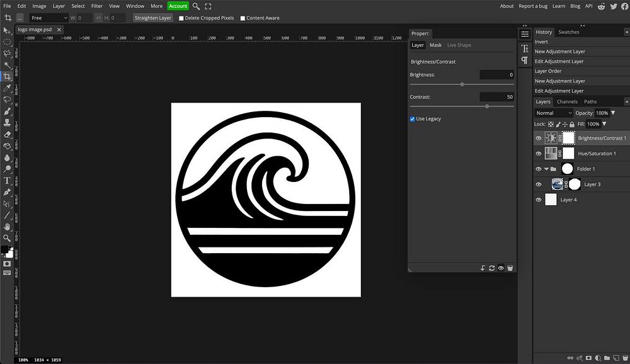630x364 pixels.
Task: Click the reset icon in Properties panel
Action: (x=491, y=268)
